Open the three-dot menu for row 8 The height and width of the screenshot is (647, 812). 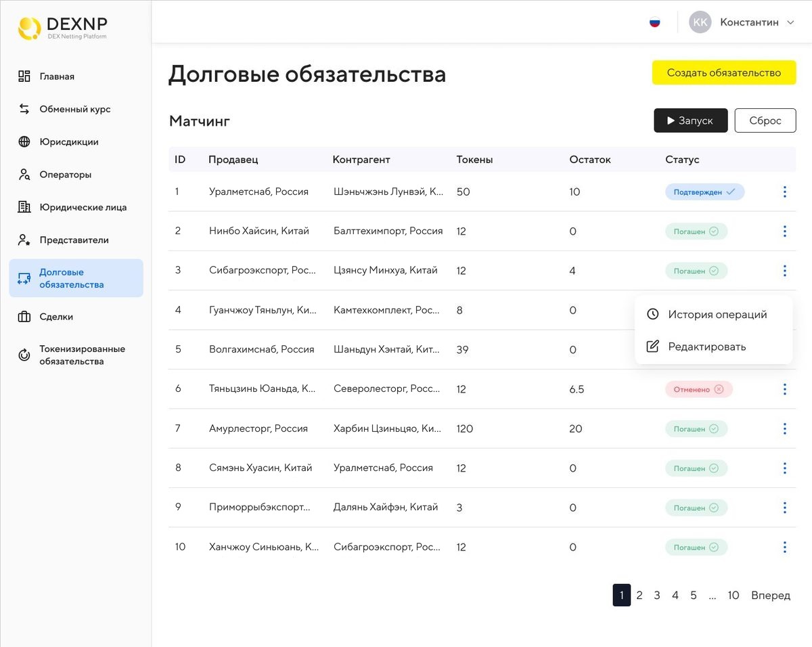784,468
